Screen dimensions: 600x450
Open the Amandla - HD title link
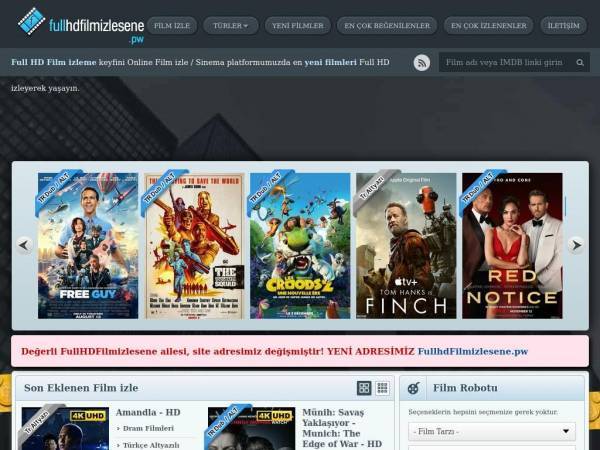[148, 412]
